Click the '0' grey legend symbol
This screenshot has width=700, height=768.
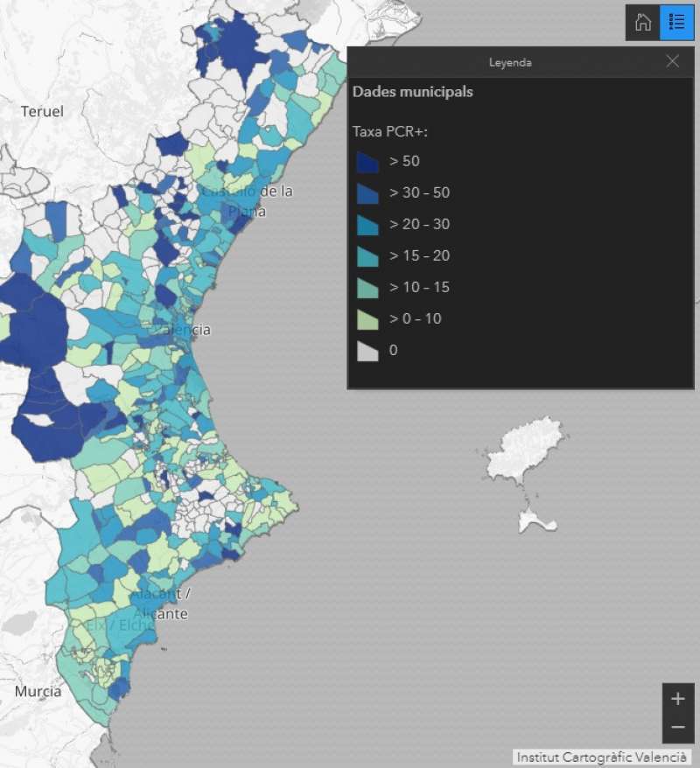[367, 351]
